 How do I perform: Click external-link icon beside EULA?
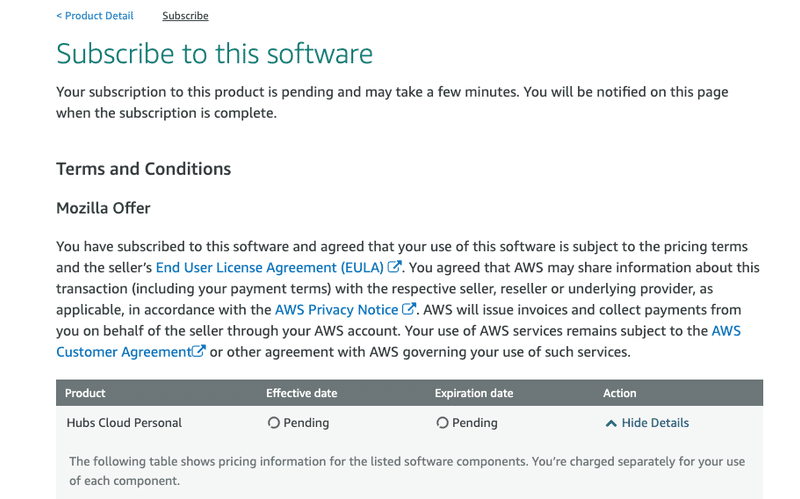394,266
